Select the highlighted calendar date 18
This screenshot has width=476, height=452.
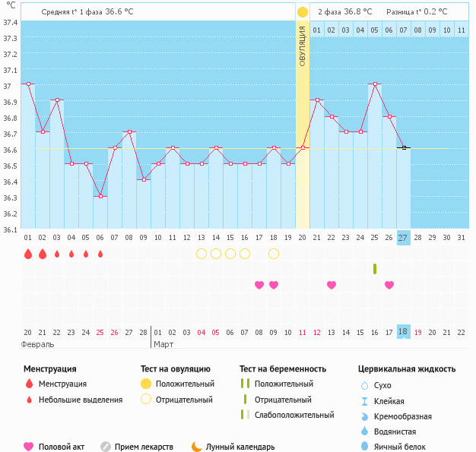point(403,332)
